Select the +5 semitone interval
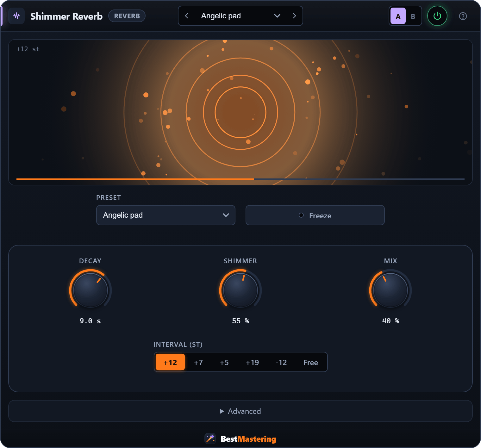 pyautogui.click(x=224, y=362)
